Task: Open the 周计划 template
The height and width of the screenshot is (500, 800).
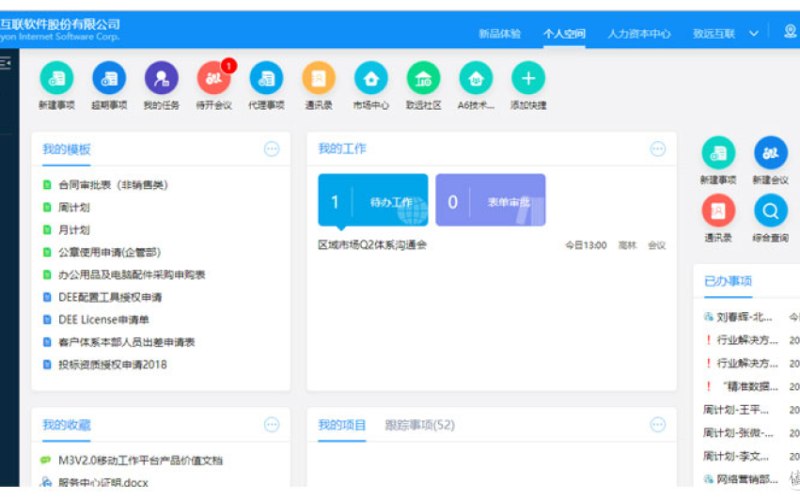Action: pos(74,207)
